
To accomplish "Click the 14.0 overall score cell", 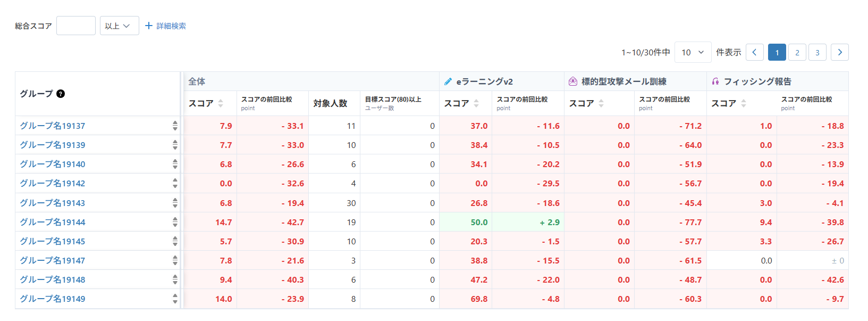I will (210, 299).
